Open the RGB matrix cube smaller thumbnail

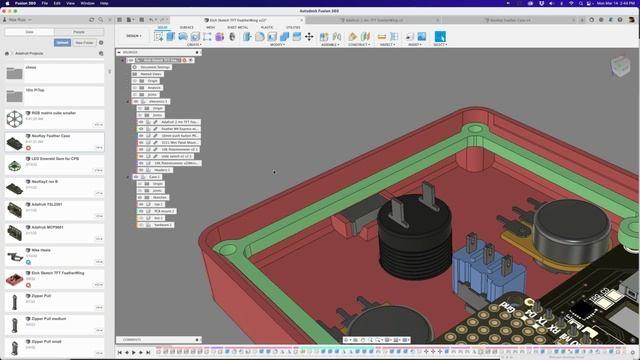click(14, 119)
